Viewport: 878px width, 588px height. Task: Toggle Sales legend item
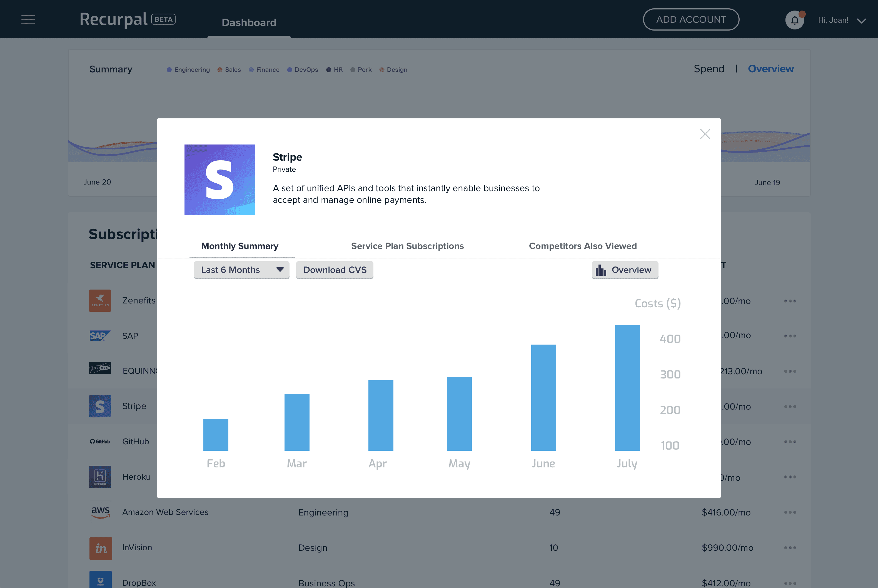coord(229,70)
